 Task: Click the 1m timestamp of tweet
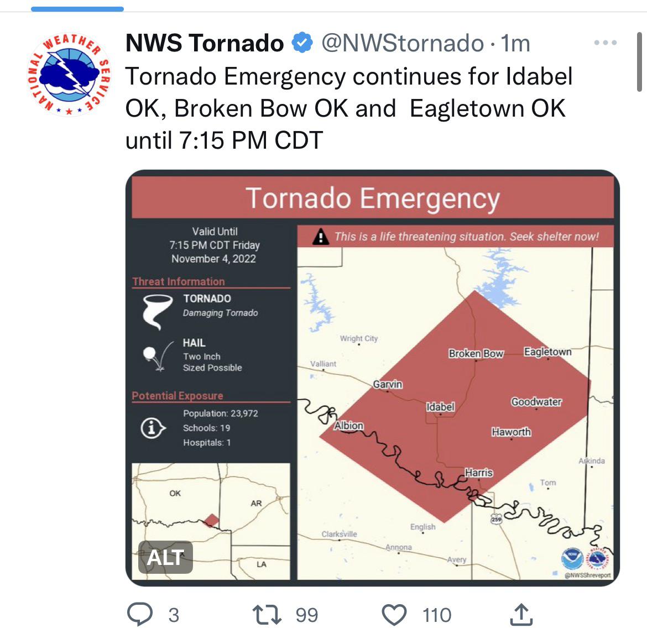pyautogui.click(x=515, y=43)
